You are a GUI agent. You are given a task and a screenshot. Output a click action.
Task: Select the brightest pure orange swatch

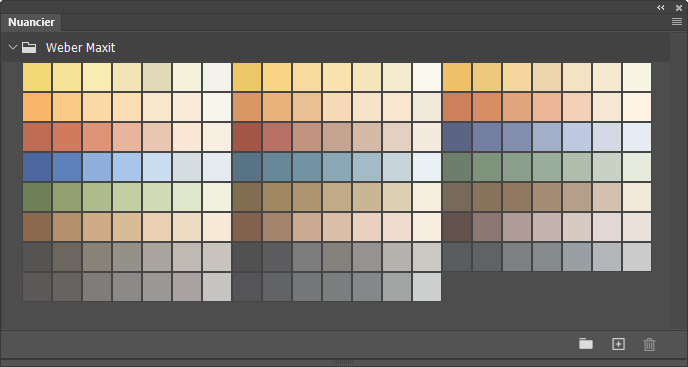tap(37, 107)
